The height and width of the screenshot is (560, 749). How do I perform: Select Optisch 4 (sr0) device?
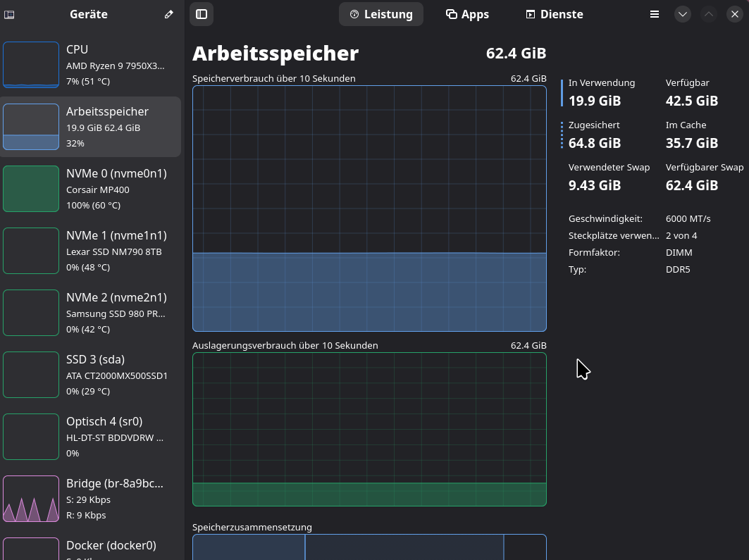91,437
